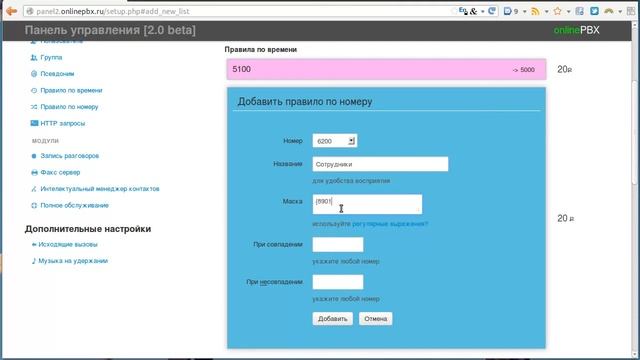Click the Добавить button
Screen dimensions: 640x360
(333, 319)
